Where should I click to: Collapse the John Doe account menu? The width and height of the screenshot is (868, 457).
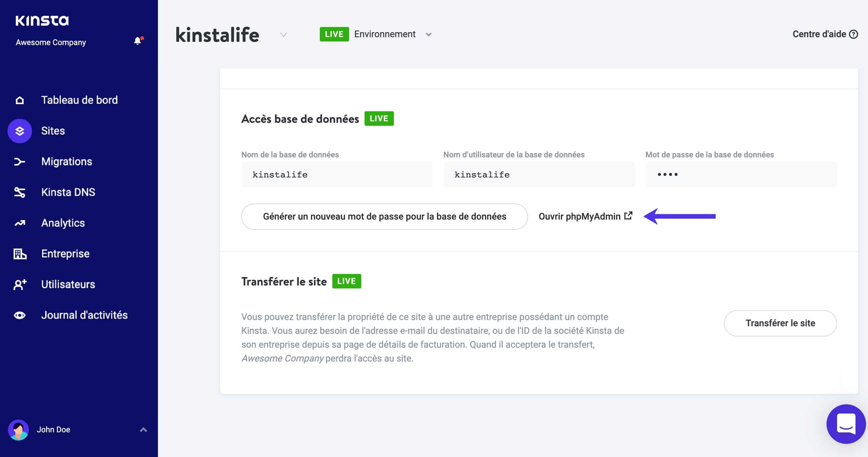[x=143, y=429]
